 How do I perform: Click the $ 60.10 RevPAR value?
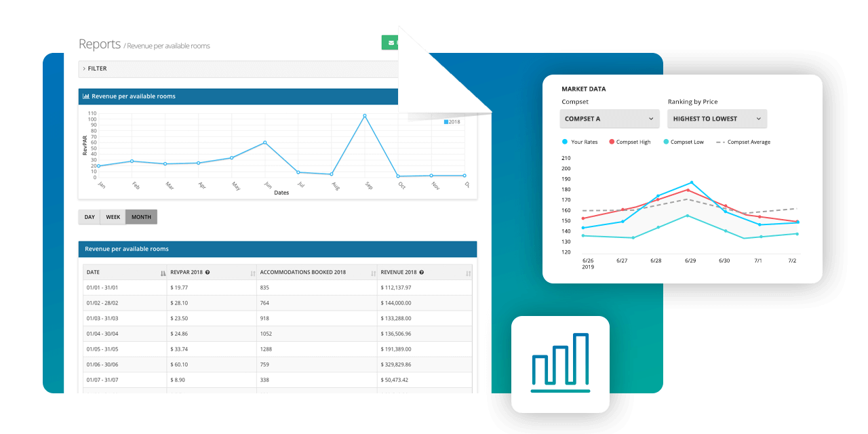point(179,365)
